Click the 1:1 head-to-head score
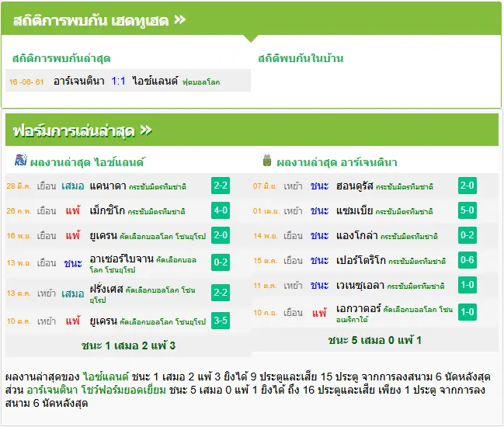 click(118, 81)
